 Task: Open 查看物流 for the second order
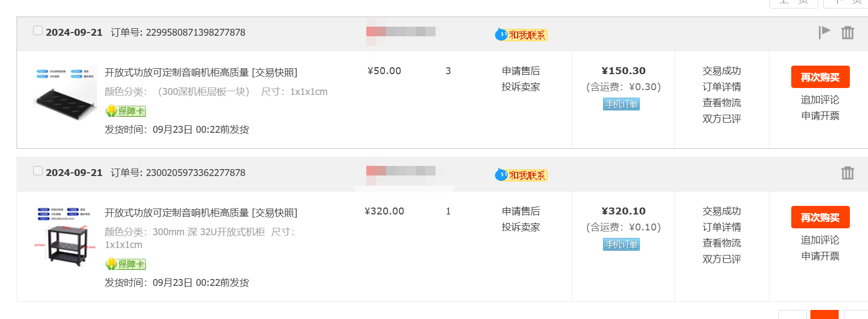pos(721,243)
